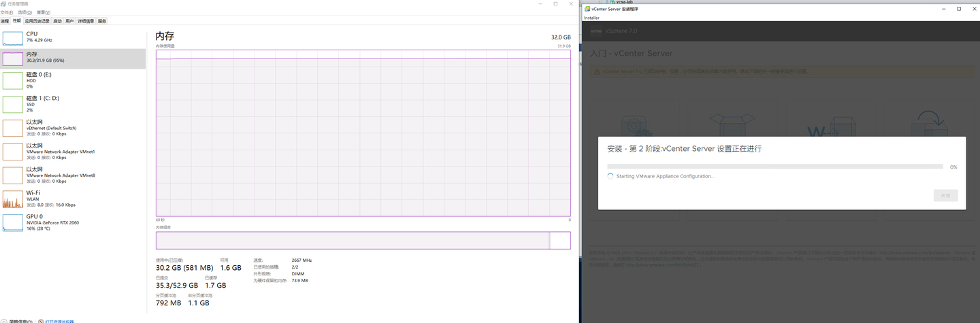Open 打开资源监视器 link
Viewport: 980px width, 323px height.
(x=59, y=321)
